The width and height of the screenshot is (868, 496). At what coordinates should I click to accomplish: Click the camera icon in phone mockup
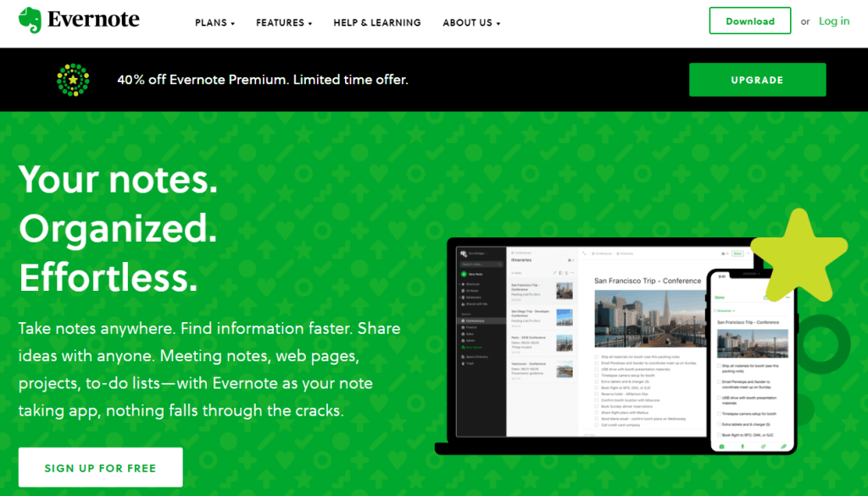click(722, 446)
